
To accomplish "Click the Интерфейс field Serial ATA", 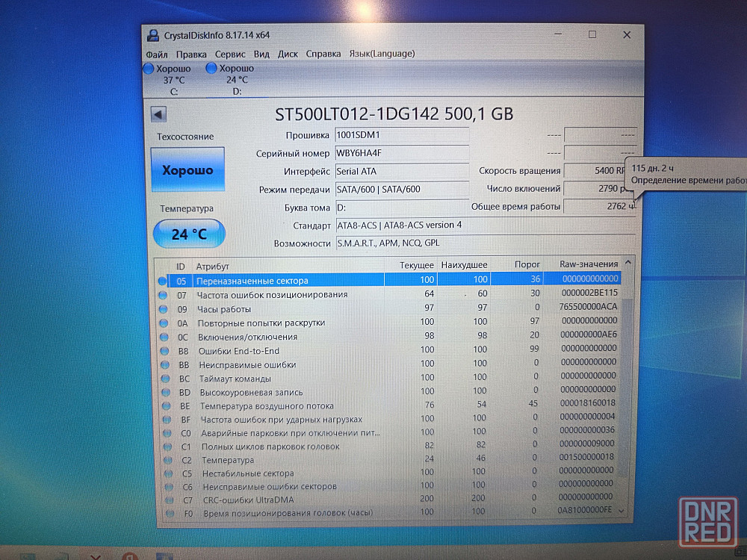I will click(402, 172).
